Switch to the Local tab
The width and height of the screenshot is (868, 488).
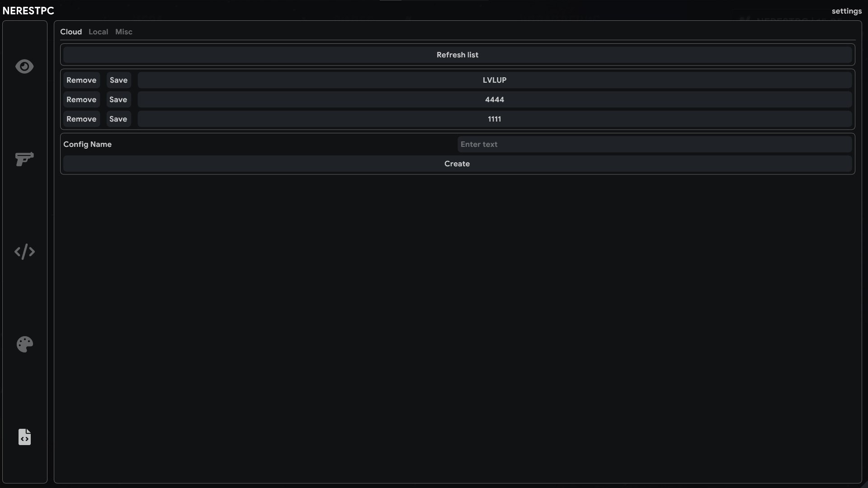coord(98,32)
